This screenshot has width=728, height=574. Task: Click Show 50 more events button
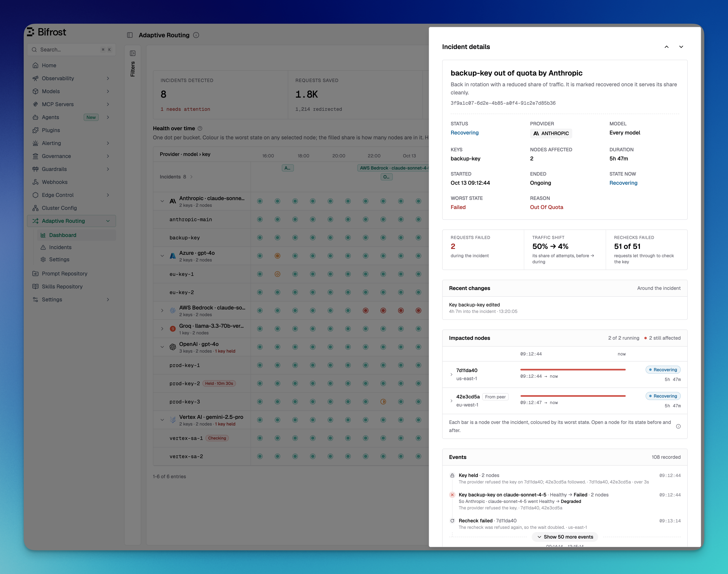pos(565,537)
